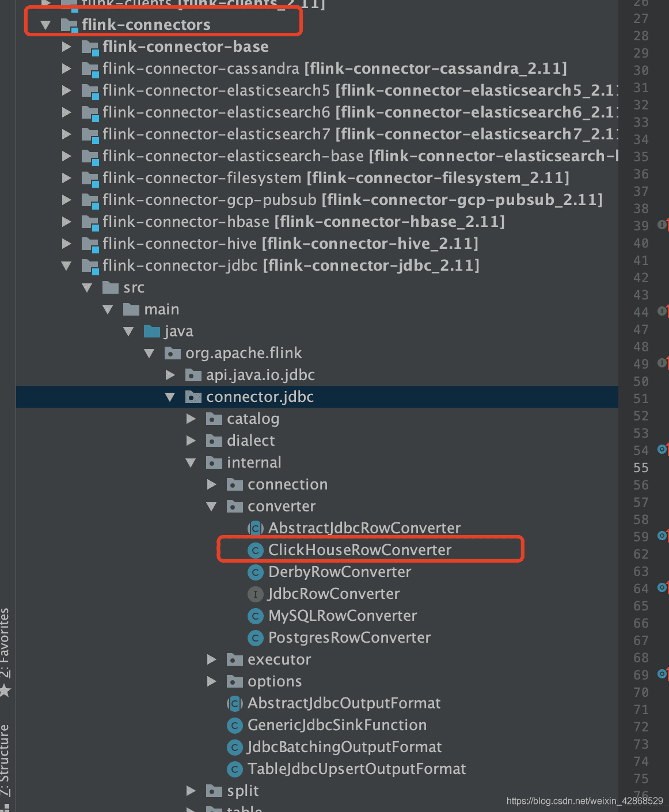Collapse flink-connector-jdbc module

[x=67, y=265]
